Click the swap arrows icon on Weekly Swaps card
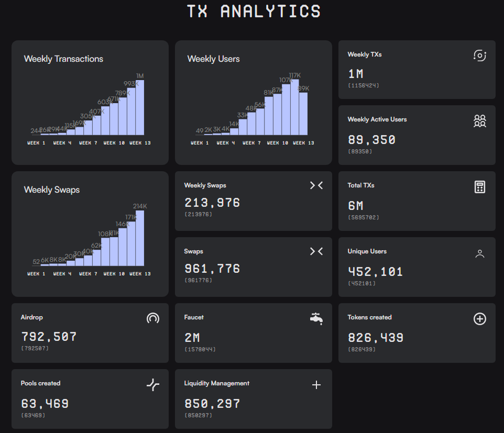The image size is (504, 433). (316, 185)
